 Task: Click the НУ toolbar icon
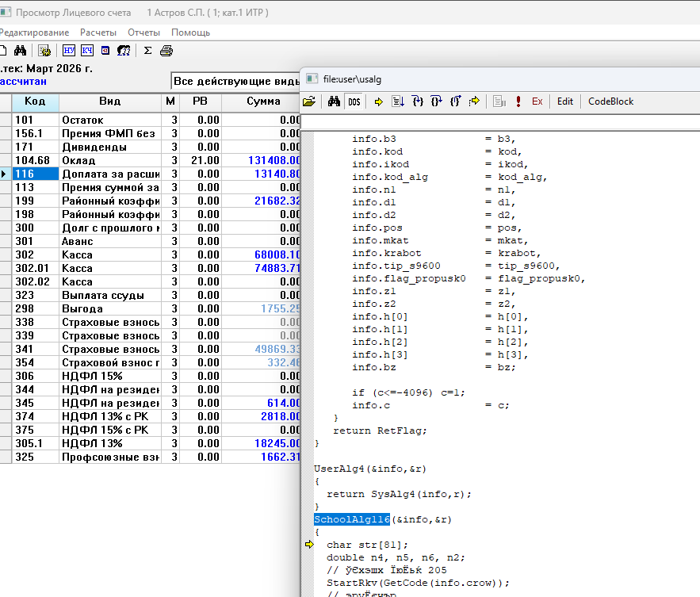[x=69, y=51]
